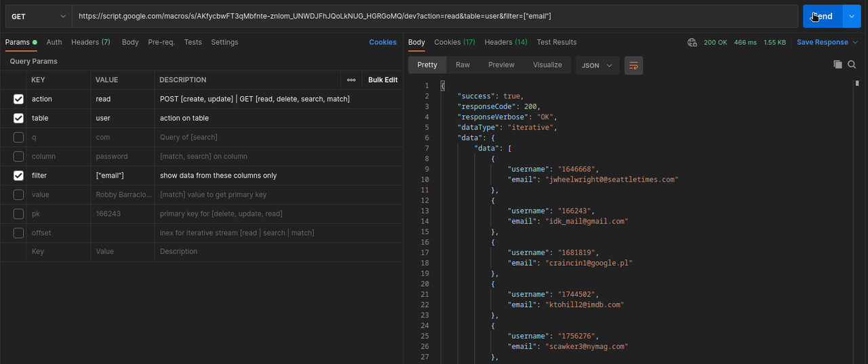Click the '166243' pk value cell

pyautogui.click(x=123, y=214)
